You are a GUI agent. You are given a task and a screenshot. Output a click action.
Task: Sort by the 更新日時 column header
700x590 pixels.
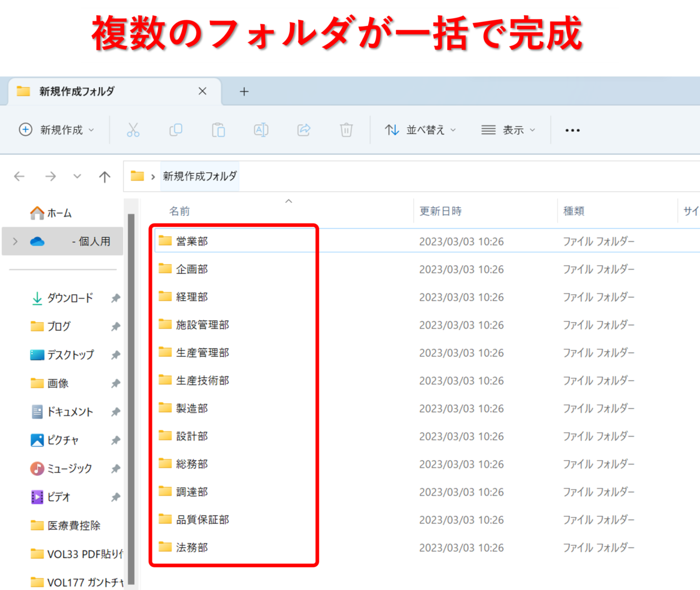pyautogui.click(x=440, y=211)
